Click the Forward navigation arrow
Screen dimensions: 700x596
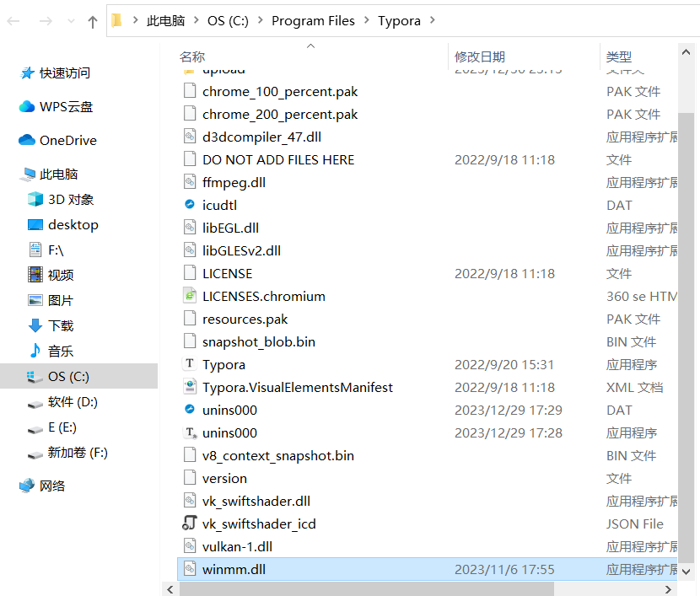point(46,21)
